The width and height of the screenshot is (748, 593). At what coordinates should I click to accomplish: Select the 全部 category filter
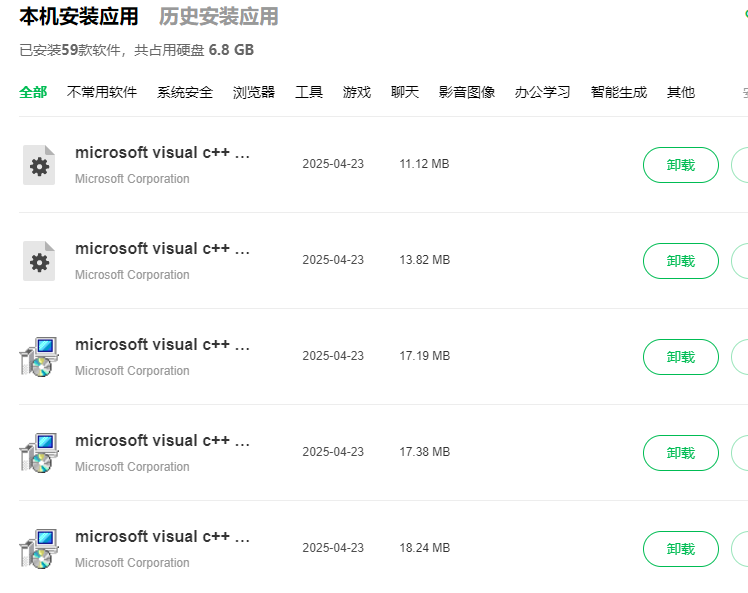(33, 92)
